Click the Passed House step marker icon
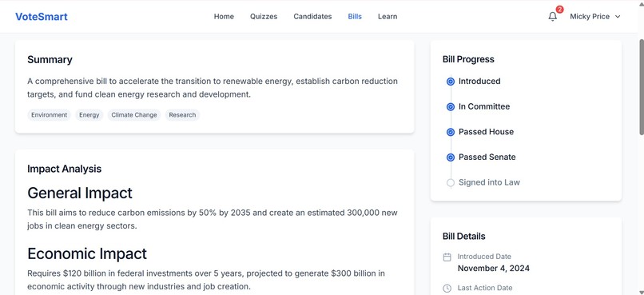Image resolution: width=644 pixels, height=295 pixels. 451,132
